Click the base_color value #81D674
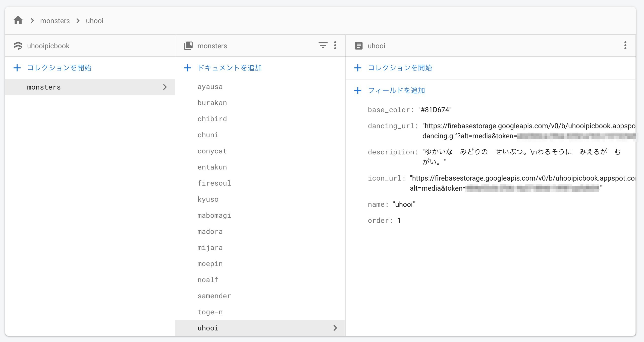The image size is (644, 342). pyautogui.click(x=435, y=110)
